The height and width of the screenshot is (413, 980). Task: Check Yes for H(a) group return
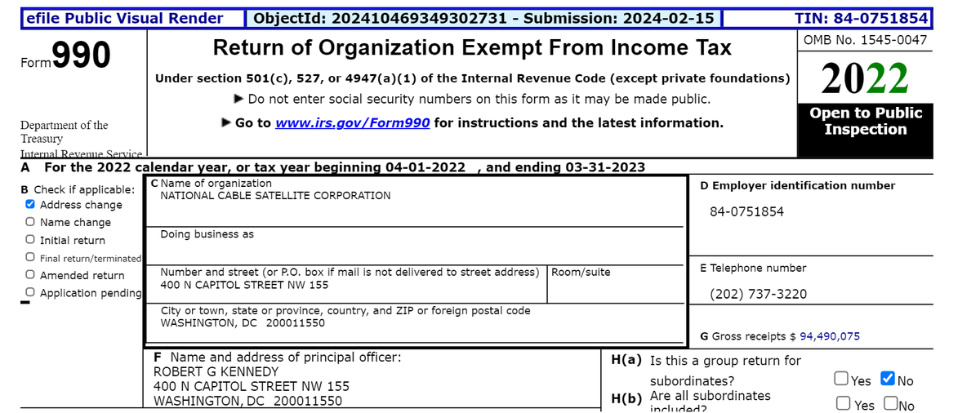[x=841, y=380]
